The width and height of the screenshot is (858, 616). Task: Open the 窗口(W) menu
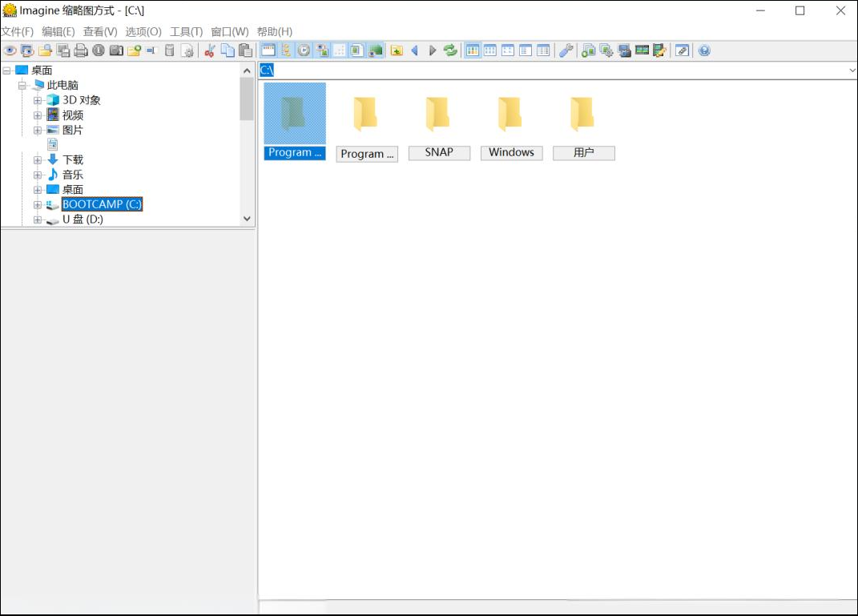[230, 32]
